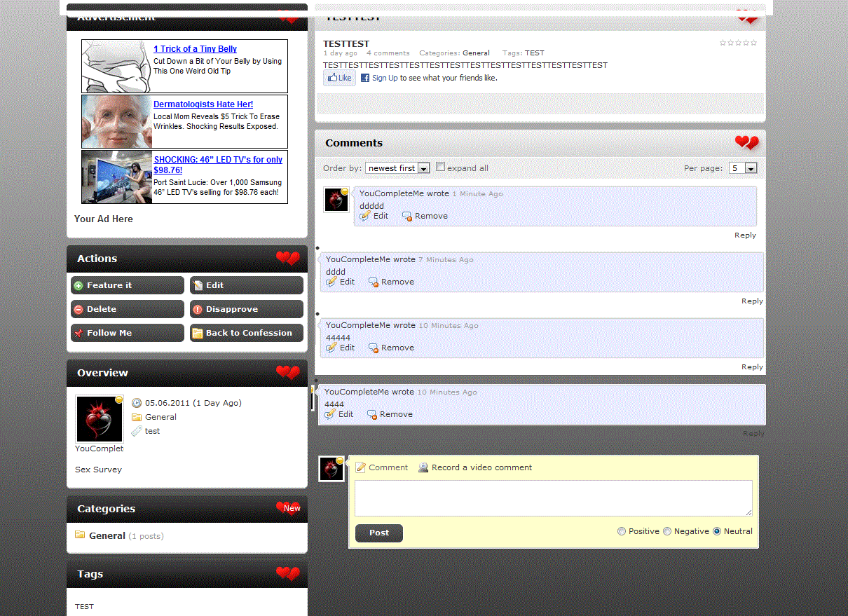Enable the expand all checkbox
This screenshot has height=616, width=848.
tap(441, 167)
